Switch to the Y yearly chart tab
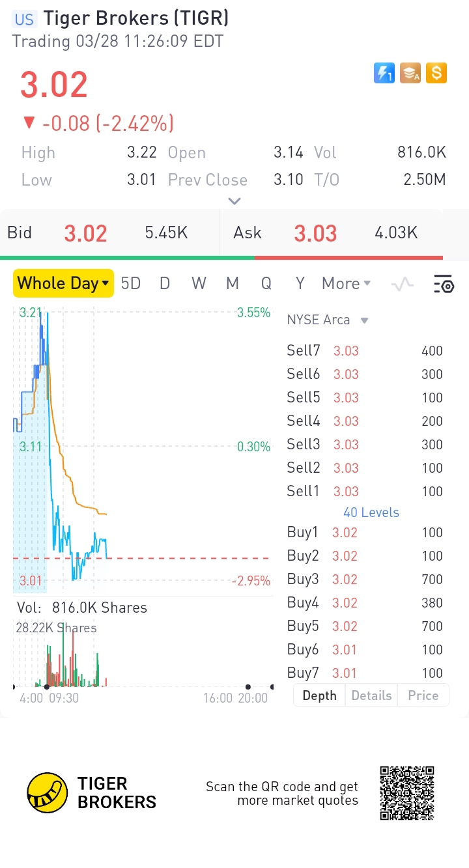The height and width of the screenshot is (868, 469). (300, 283)
